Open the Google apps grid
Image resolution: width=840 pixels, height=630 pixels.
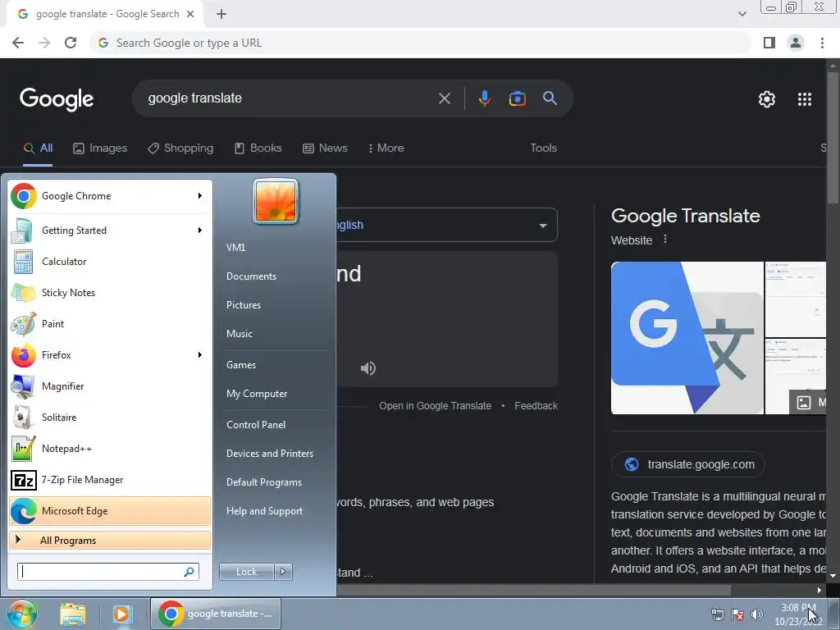pos(804,99)
